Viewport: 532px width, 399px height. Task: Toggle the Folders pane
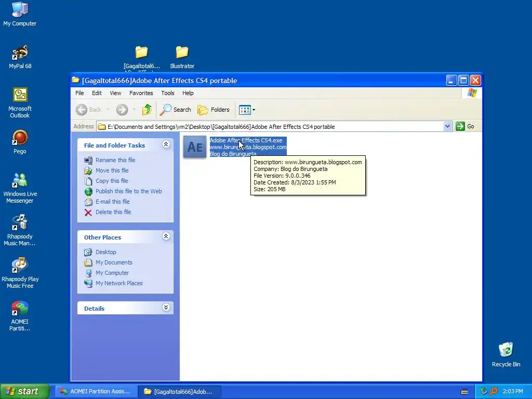click(214, 110)
